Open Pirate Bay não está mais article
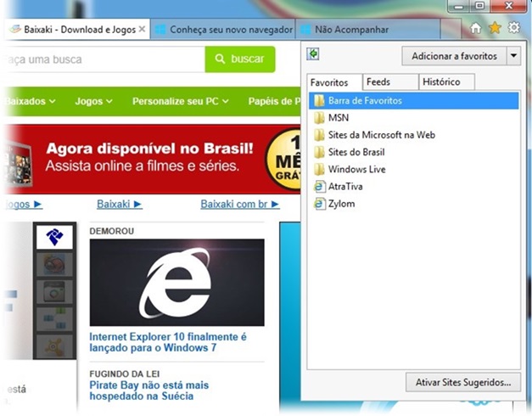The height and width of the screenshot is (416, 532). point(149,391)
